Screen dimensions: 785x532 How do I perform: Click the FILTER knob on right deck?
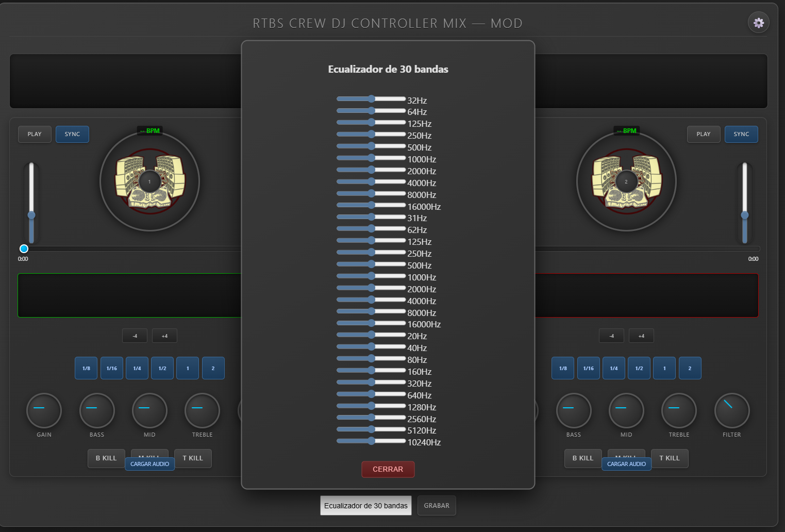coord(731,411)
